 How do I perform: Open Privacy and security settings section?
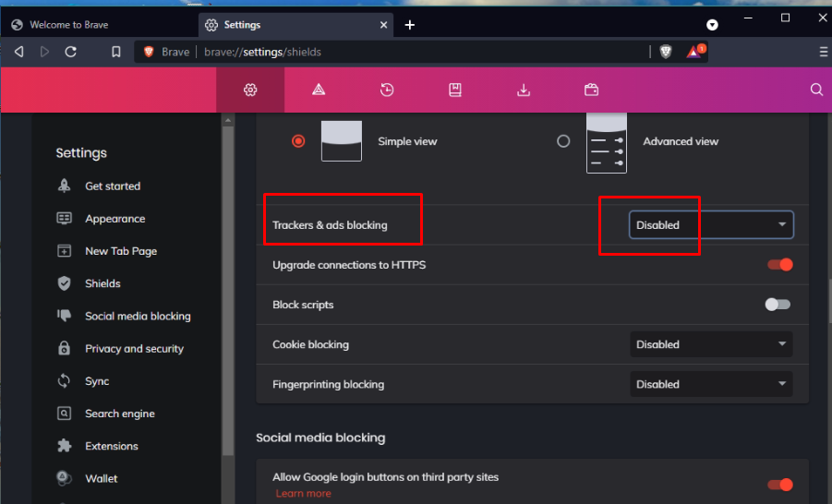(x=134, y=348)
